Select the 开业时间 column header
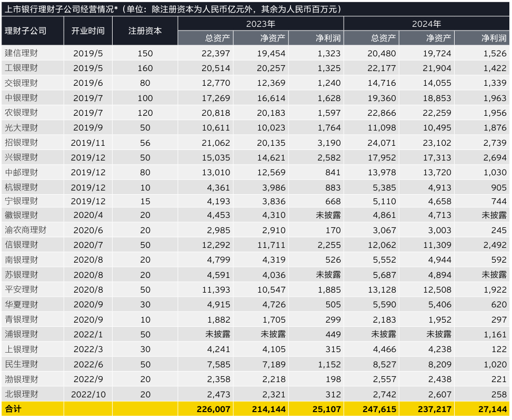This screenshot has width=512, height=420. tap(88, 31)
